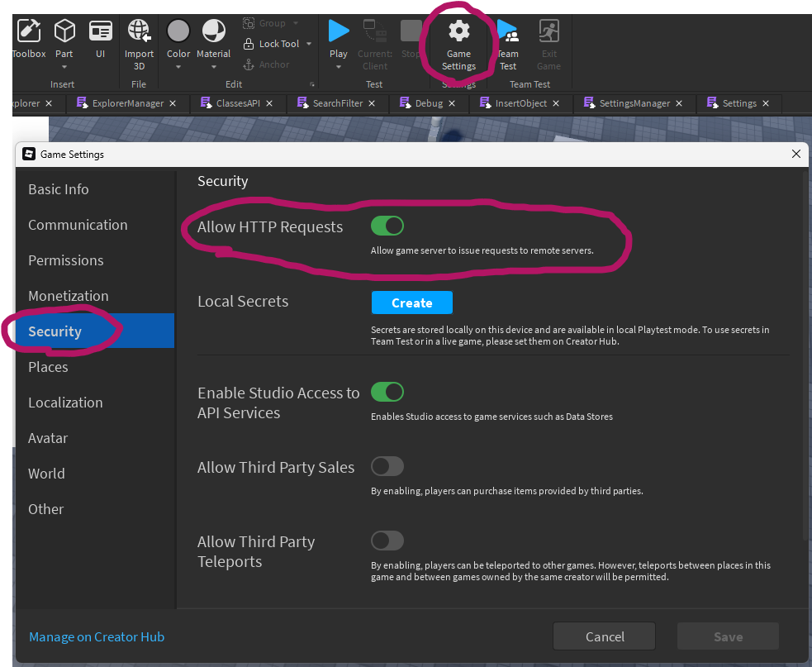Expand the Color dropdown arrow
812x667 pixels.
click(x=178, y=67)
